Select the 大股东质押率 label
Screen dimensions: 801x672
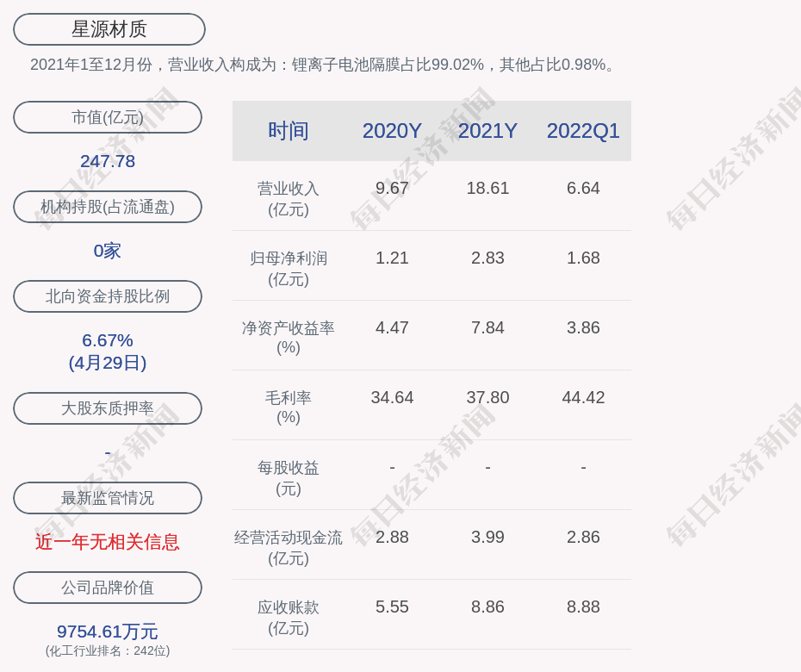[108, 408]
